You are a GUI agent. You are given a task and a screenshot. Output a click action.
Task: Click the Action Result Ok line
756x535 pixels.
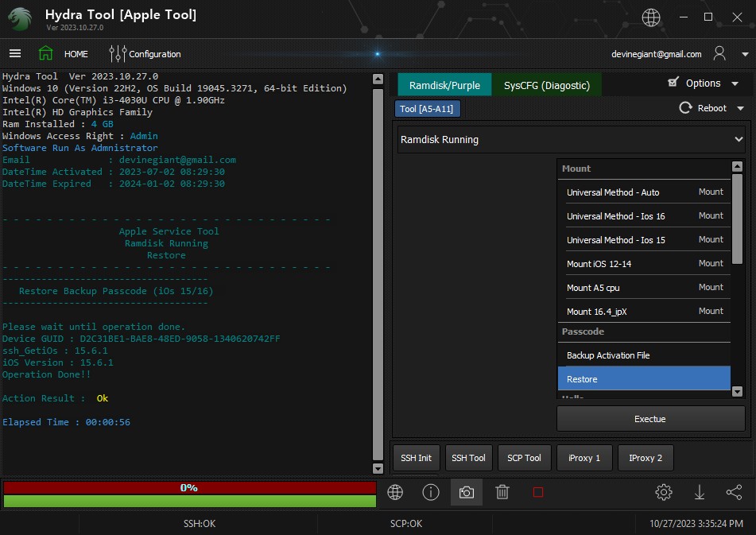(55, 398)
